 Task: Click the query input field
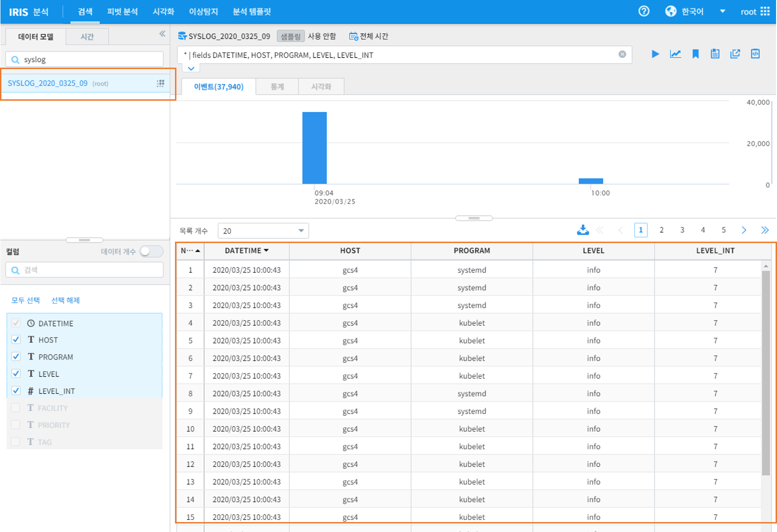[405, 55]
